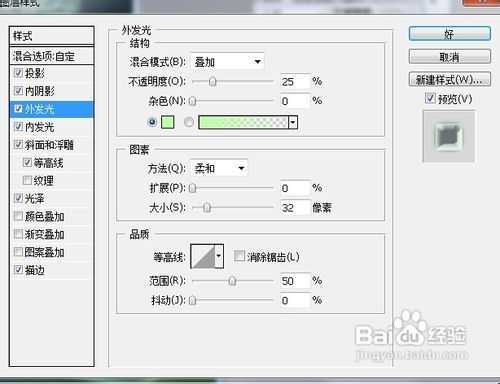
Task: Click the 不透明度 opacity slider handle
Action: pos(212,82)
